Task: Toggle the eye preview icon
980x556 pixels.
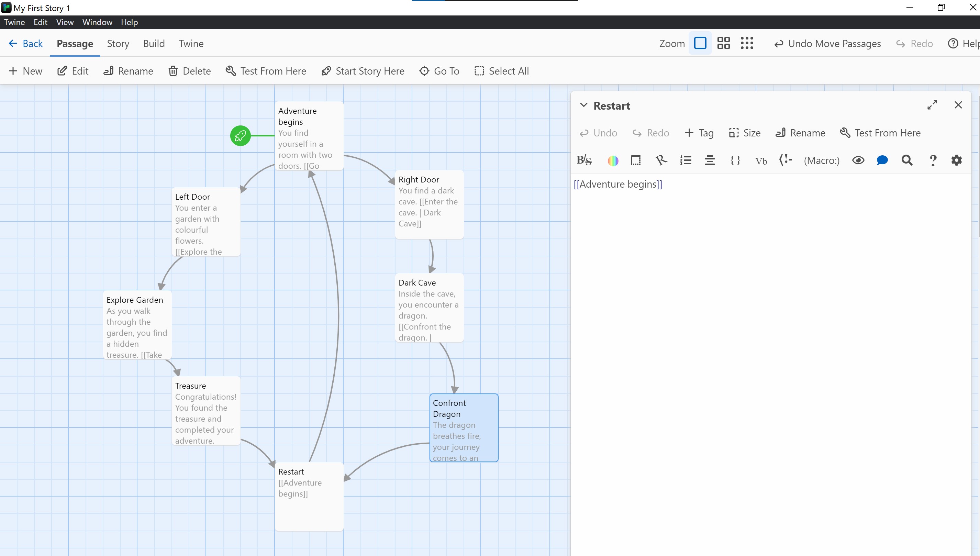Action: 858,160
